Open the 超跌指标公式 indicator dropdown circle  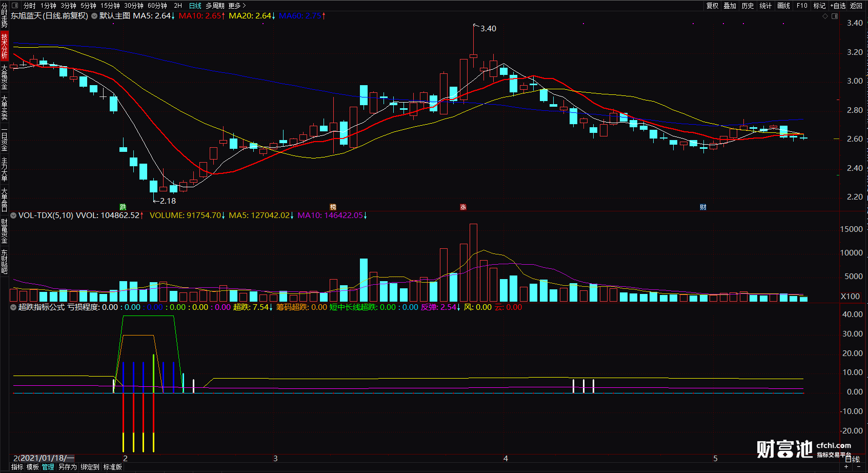(x=13, y=307)
